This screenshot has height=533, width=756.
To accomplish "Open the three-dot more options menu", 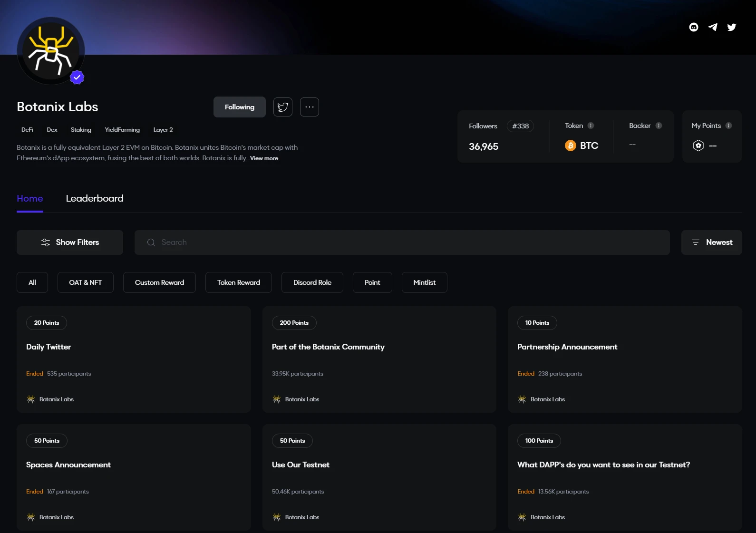I will [310, 107].
